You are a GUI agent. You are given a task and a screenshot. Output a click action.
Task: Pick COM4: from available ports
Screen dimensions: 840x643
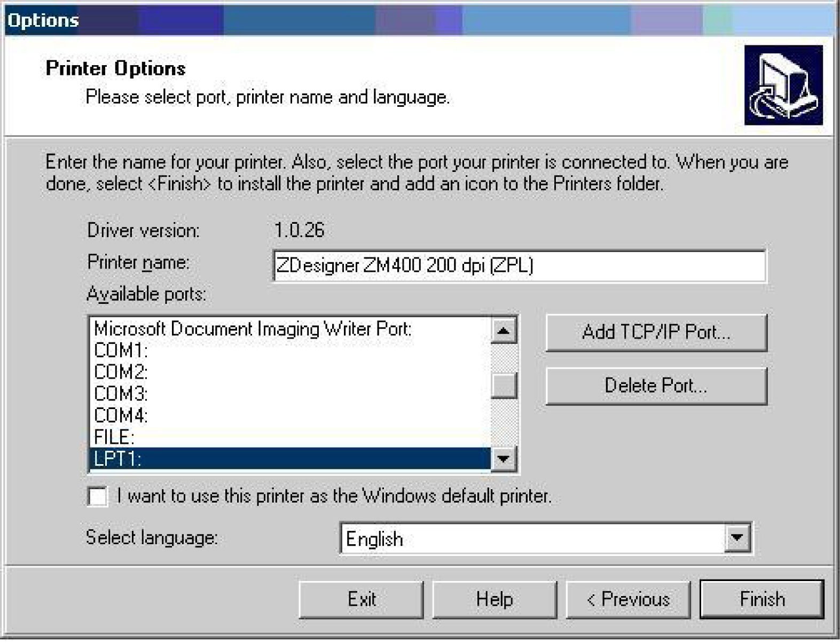tap(289, 415)
